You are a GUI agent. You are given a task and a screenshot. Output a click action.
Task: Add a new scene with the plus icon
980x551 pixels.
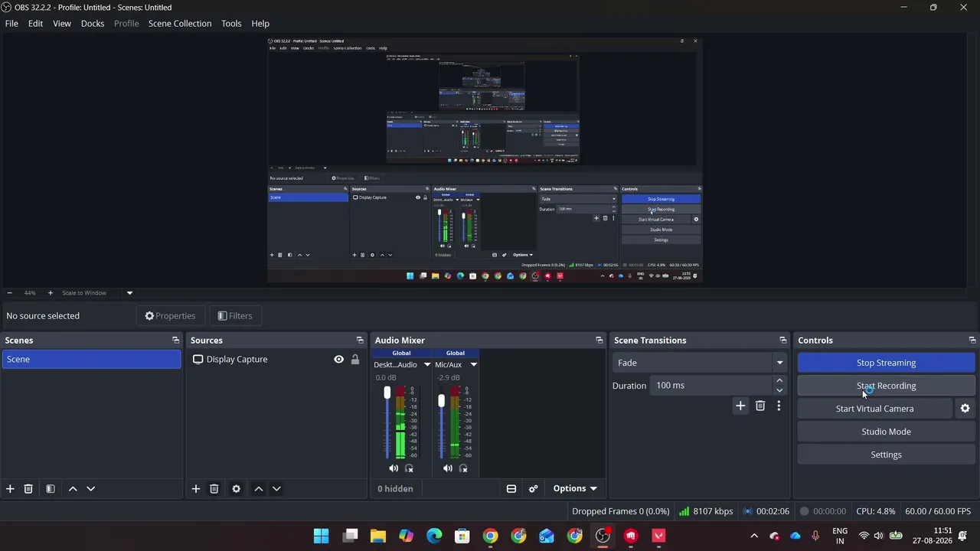pyautogui.click(x=10, y=489)
